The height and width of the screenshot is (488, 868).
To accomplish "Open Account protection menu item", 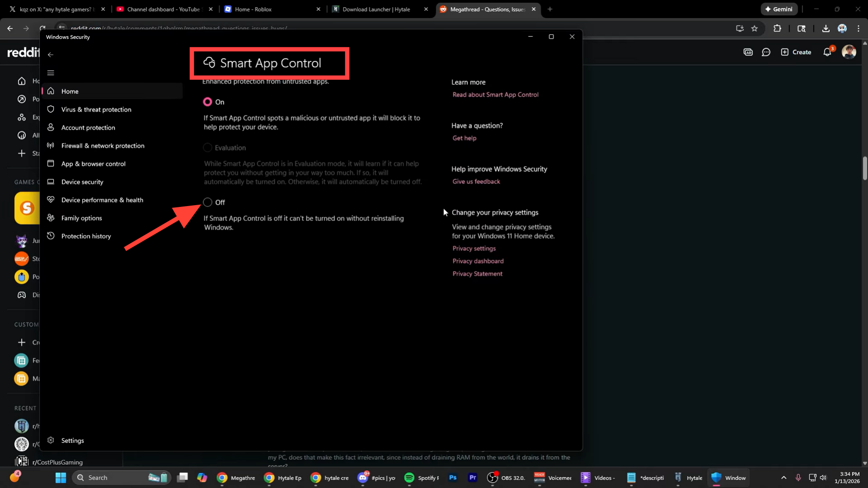I will pos(88,127).
